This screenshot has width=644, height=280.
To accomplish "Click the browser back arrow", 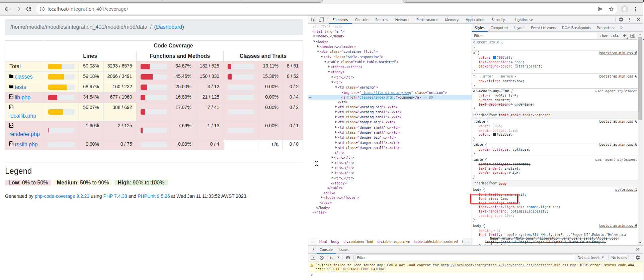I will (x=7, y=9).
